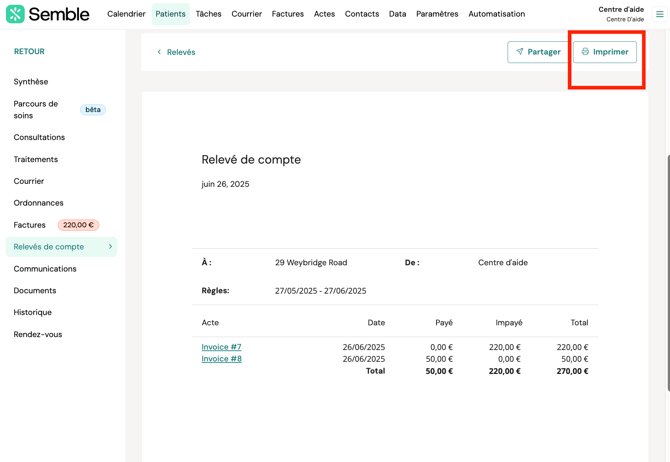The height and width of the screenshot is (462, 670).
Task: Click the Partager share button
Action: (538, 52)
